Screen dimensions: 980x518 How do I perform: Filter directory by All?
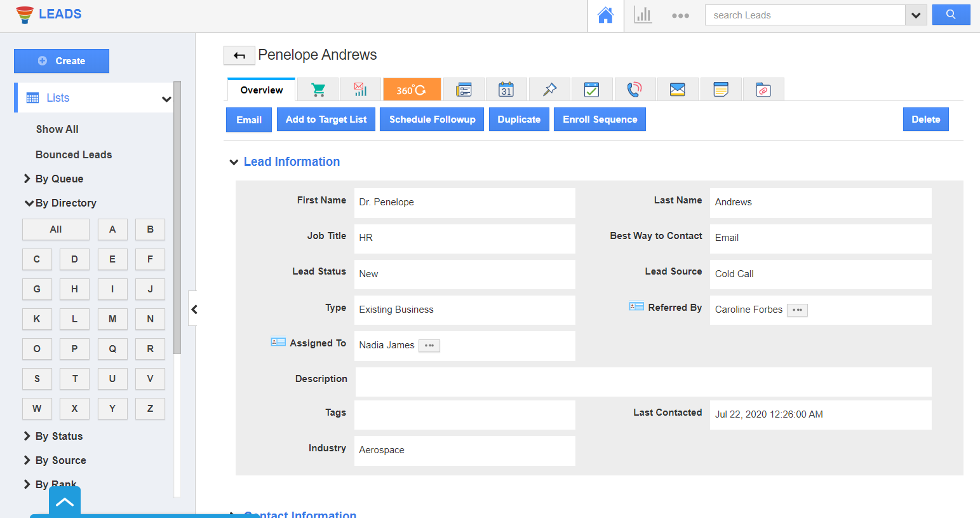(56, 229)
